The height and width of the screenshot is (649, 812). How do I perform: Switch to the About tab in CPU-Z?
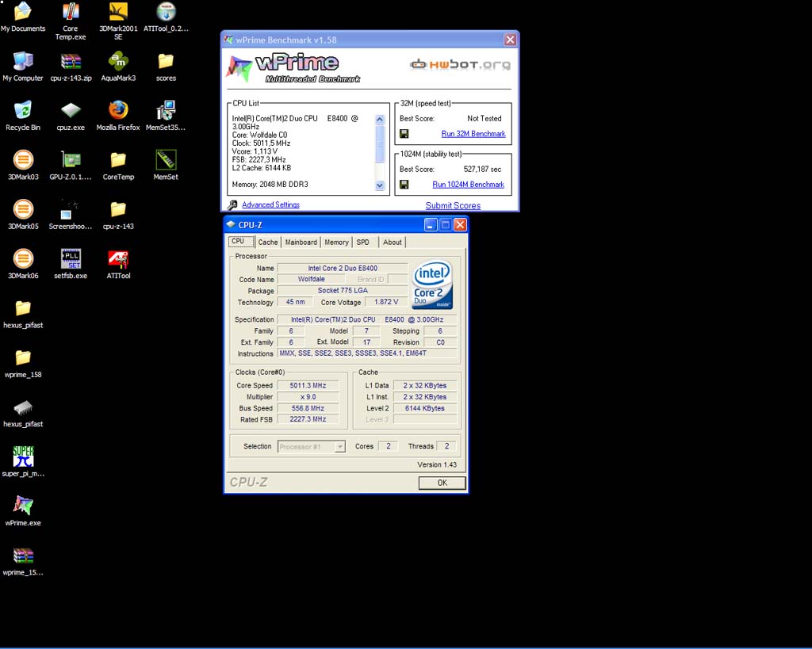392,242
